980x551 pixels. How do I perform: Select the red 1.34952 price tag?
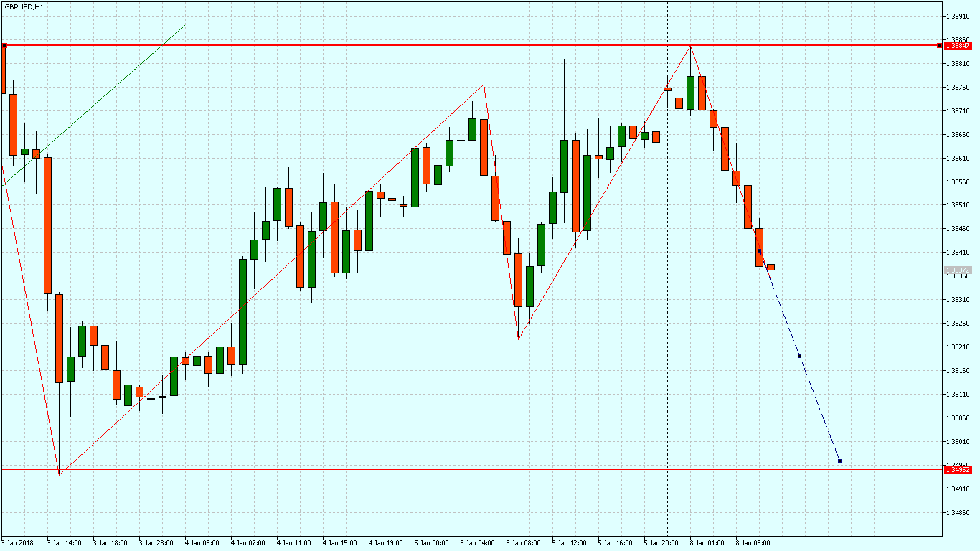[x=958, y=469]
